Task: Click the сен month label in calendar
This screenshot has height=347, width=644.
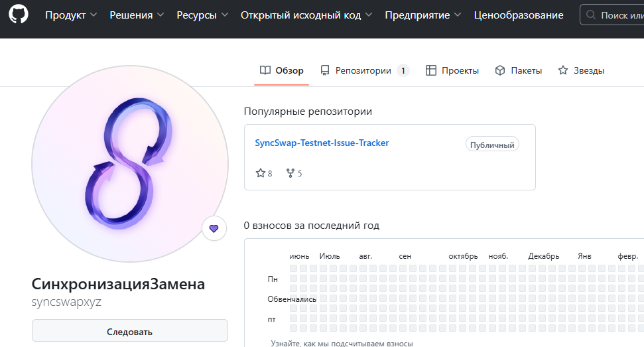Action: pyautogui.click(x=405, y=256)
